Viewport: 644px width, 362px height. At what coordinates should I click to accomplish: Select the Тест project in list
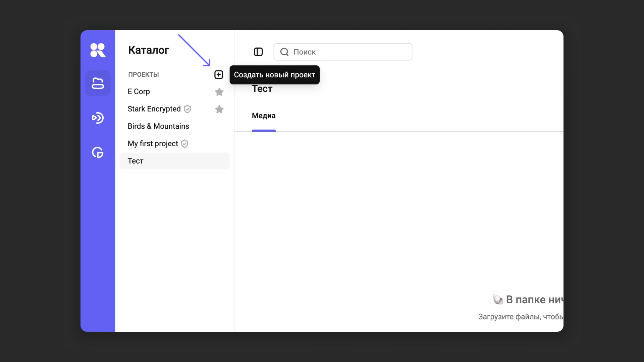[x=136, y=161]
